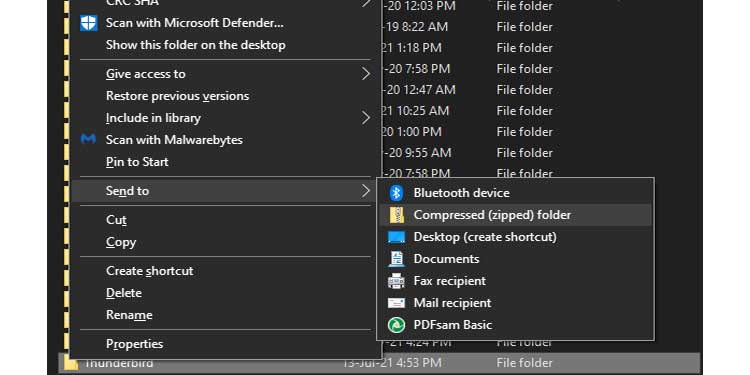The width and height of the screenshot is (750, 375).
Task: Select Rename from context menu
Action: click(129, 315)
